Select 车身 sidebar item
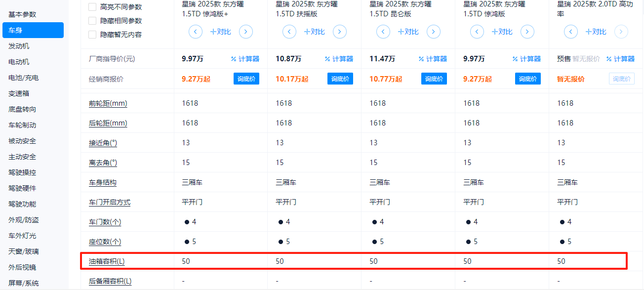 [33, 30]
